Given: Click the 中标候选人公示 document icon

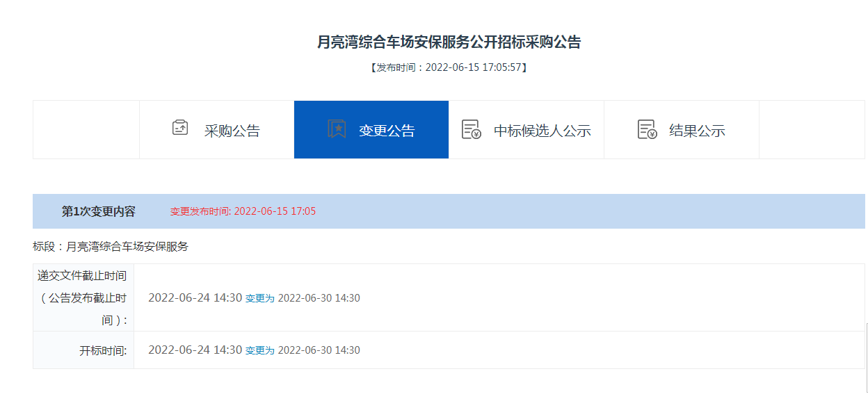Looking at the screenshot, I should pyautogui.click(x=472, y=129).
